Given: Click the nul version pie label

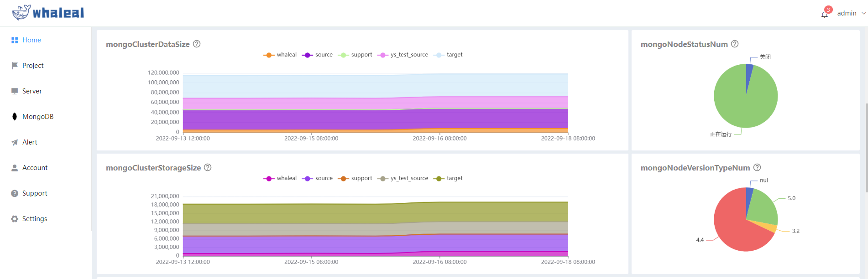Looking at the screenshot, I should [764, 181].
